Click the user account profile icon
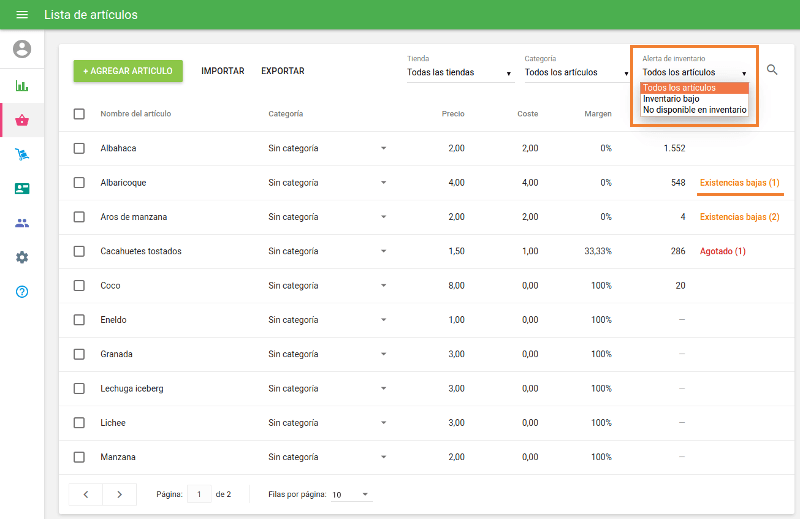 coord(22,49)
